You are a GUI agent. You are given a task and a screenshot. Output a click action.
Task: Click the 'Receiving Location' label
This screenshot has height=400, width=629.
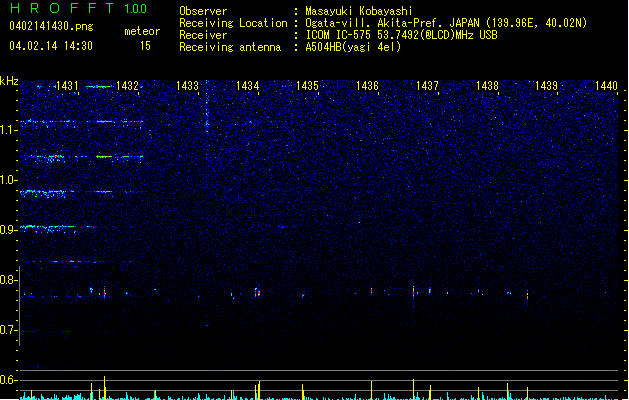tap(233, 23)
